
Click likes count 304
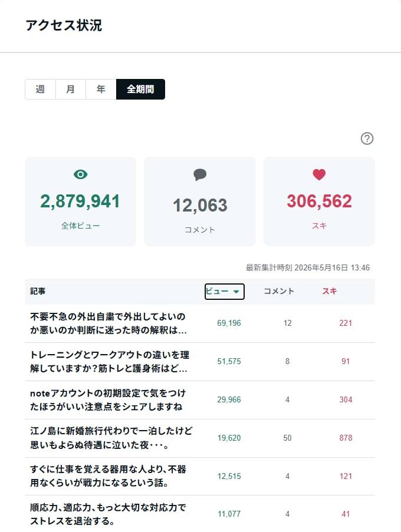(x=346, y=399)
